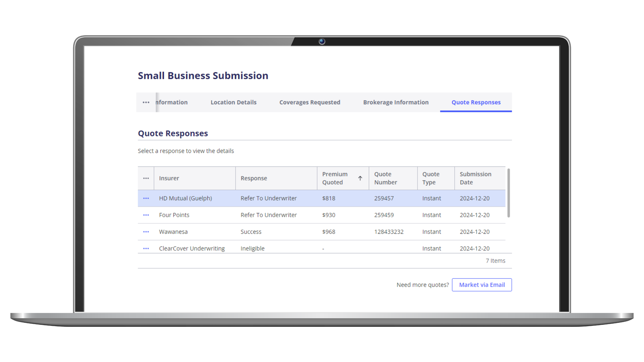Sort by Quote Number column header

385,178
